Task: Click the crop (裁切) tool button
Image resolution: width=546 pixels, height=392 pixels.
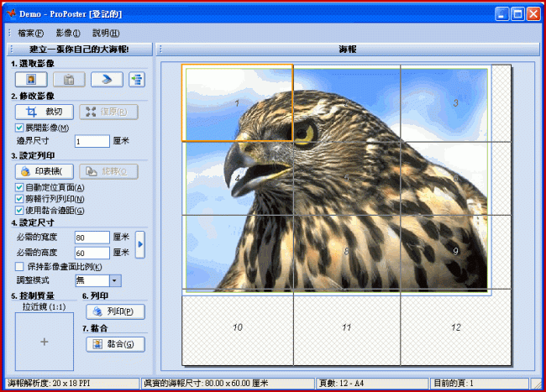Action: (44, 112)
